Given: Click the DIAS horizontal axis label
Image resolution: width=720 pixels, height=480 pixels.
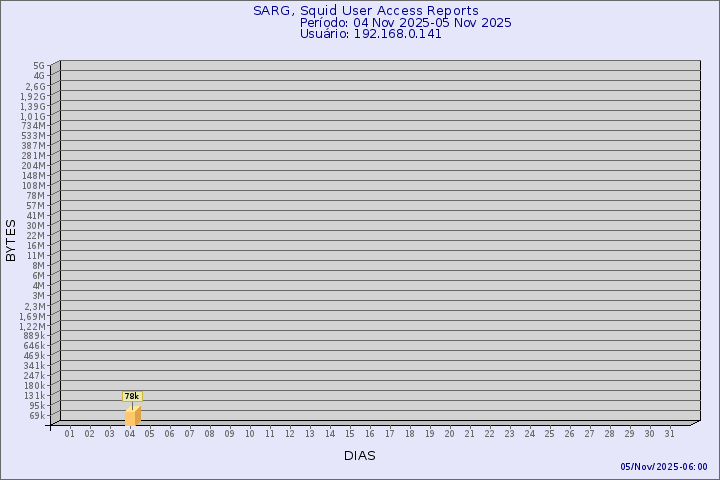Looking at the screenshot, I should (360, 455).
